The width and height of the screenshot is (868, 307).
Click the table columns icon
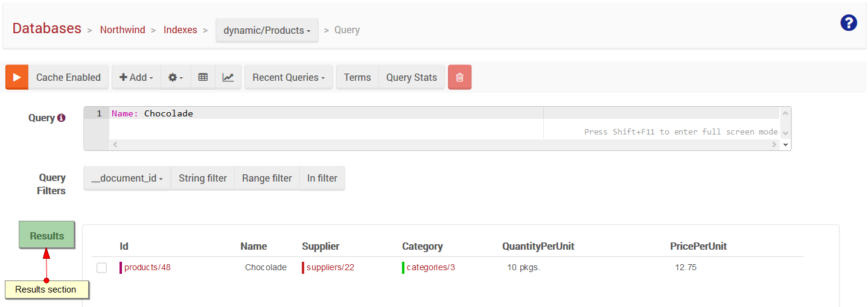coord(203,77)
